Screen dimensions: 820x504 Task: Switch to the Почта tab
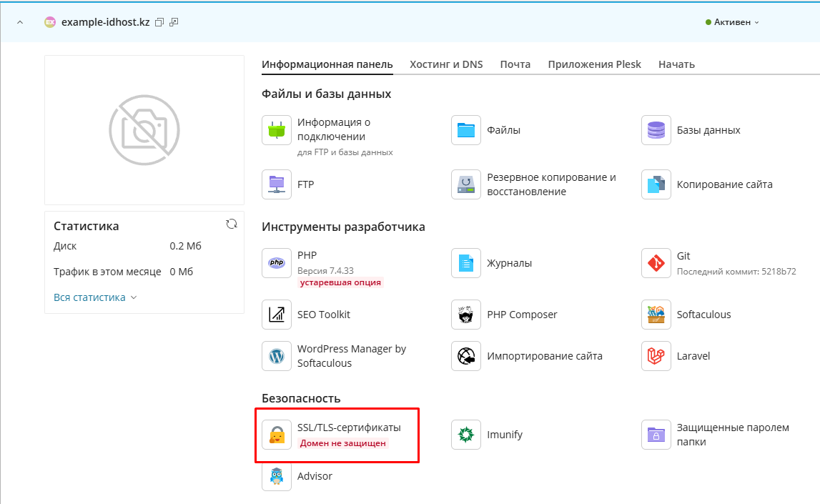coord(515,64)
